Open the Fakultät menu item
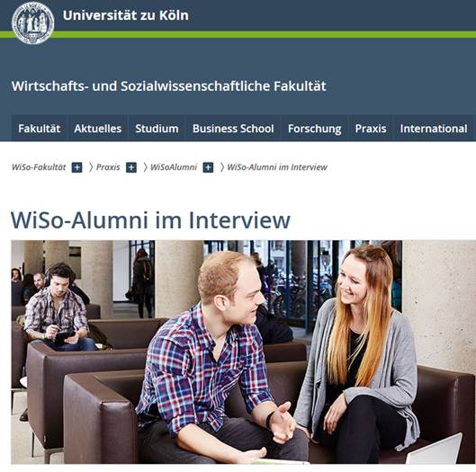 pyautogui.click(x=40, y=129)
